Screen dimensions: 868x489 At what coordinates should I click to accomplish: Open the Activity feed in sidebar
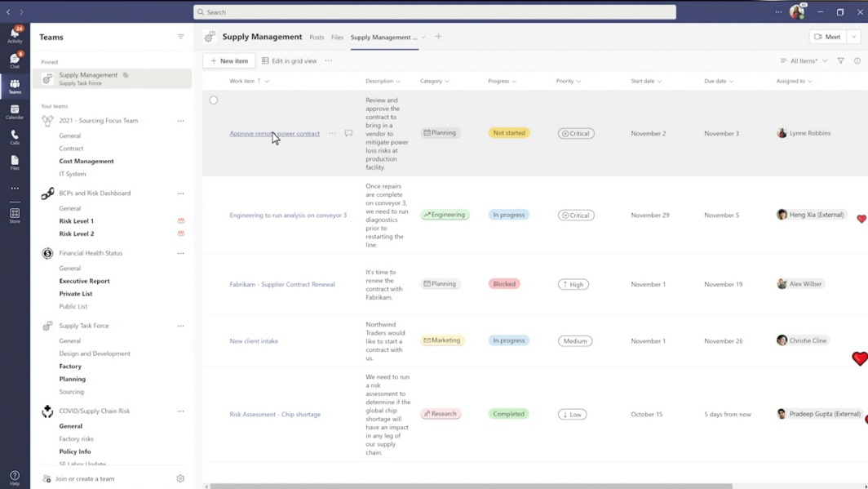(x=15, y=34)
